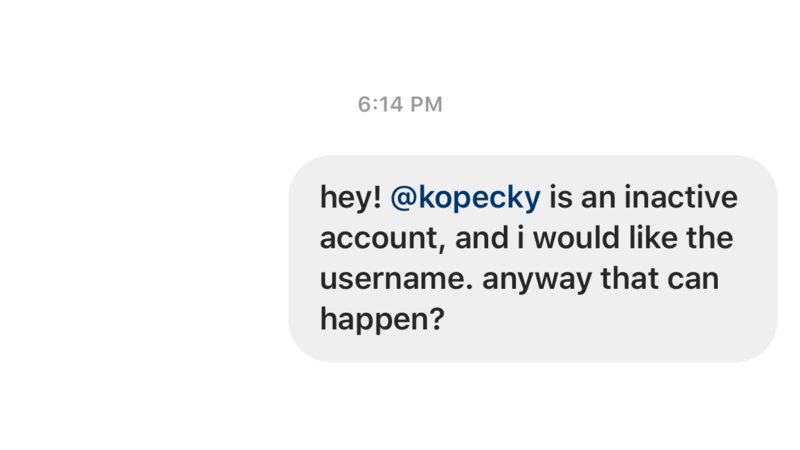Click the word "account," in the bubble

383,238
